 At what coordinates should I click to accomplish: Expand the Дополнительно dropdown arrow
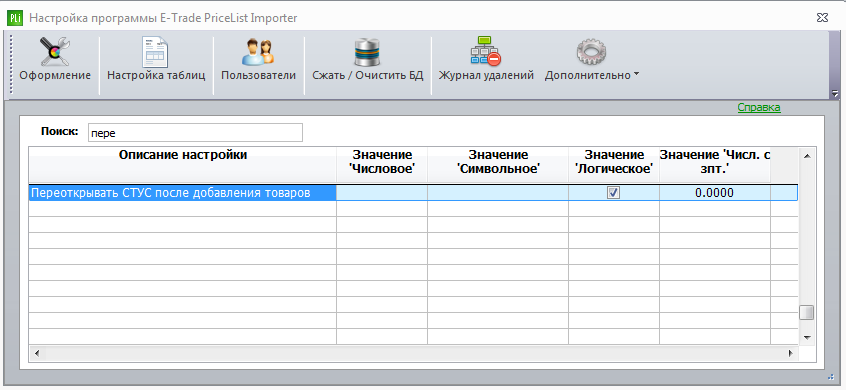pos(636,74)
